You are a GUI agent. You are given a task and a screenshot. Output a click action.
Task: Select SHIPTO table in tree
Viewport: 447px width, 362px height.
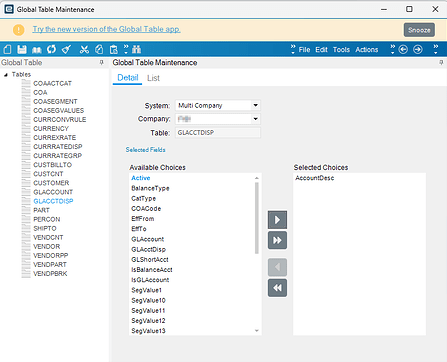pyautogui.click(x=45, y=228)
